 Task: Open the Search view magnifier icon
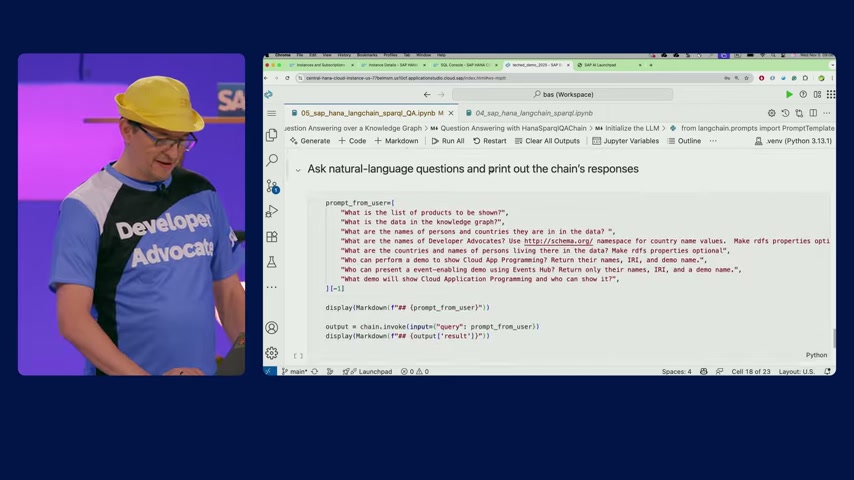tap(272, 160)
